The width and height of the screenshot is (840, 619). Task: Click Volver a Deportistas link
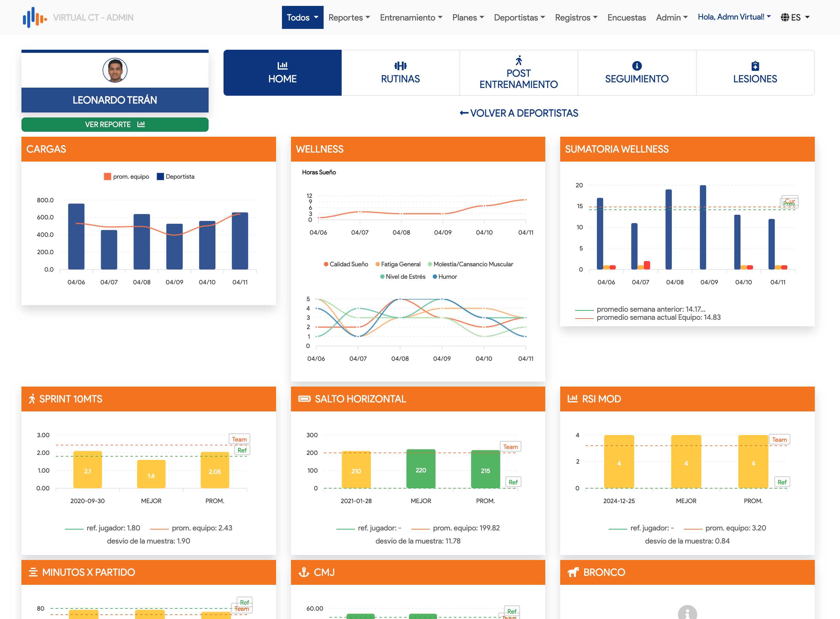519,113
